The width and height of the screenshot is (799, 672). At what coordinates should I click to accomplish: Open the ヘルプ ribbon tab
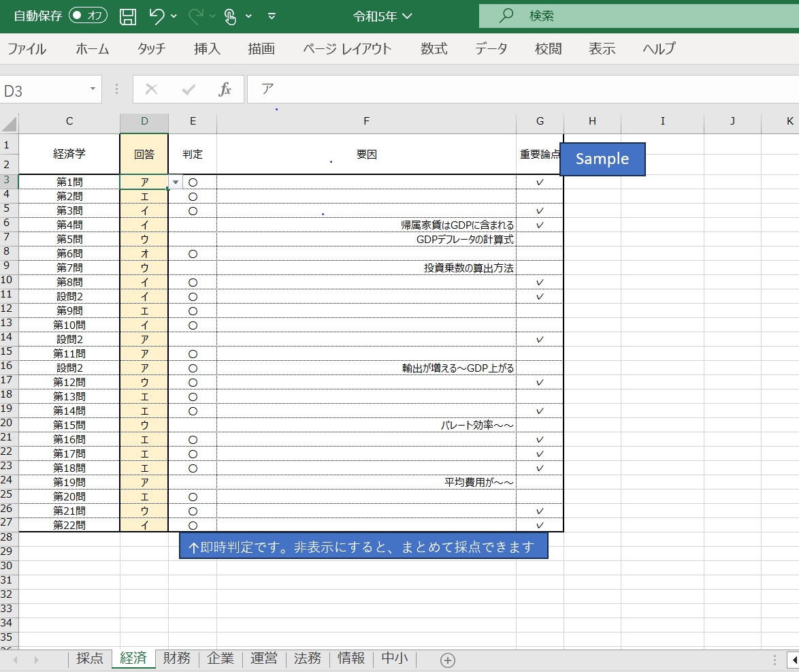(x=659, y=49)
